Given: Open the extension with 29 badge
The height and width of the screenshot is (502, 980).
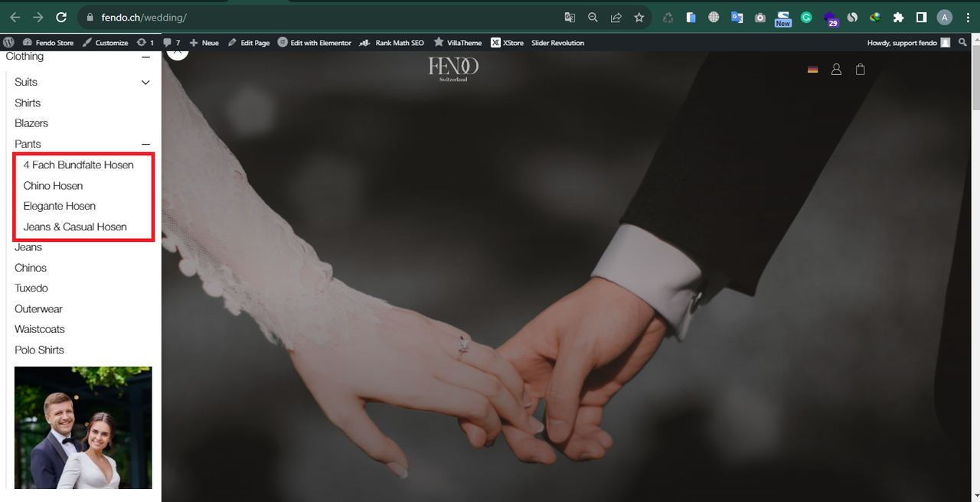Looking at the screenshot, I should click(x=831, y=18).
